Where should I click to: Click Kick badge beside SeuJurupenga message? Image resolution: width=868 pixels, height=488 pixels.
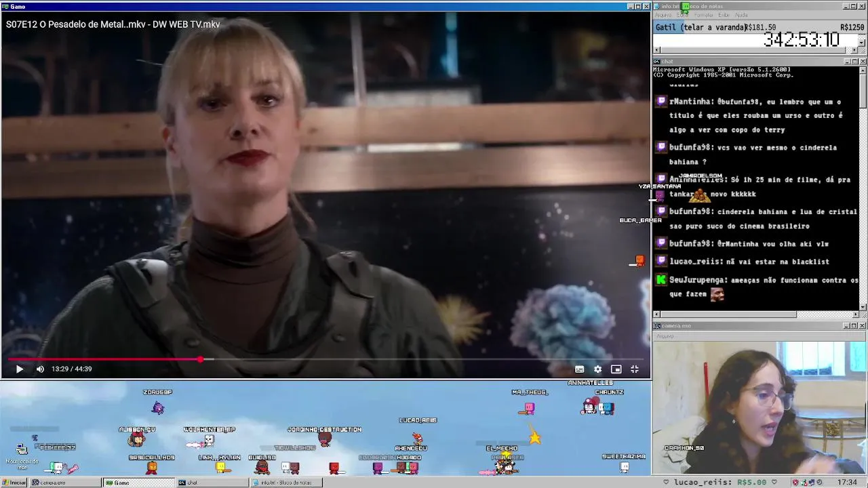[661, 280]
